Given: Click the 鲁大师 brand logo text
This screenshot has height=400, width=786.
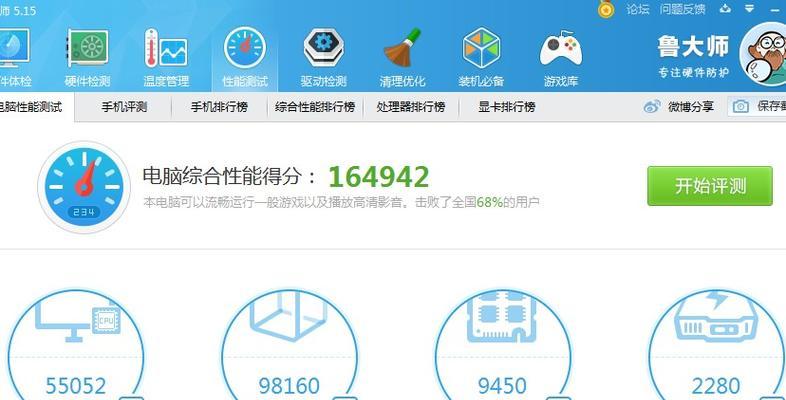Looking at the screenshot, I should pos(693,47).
